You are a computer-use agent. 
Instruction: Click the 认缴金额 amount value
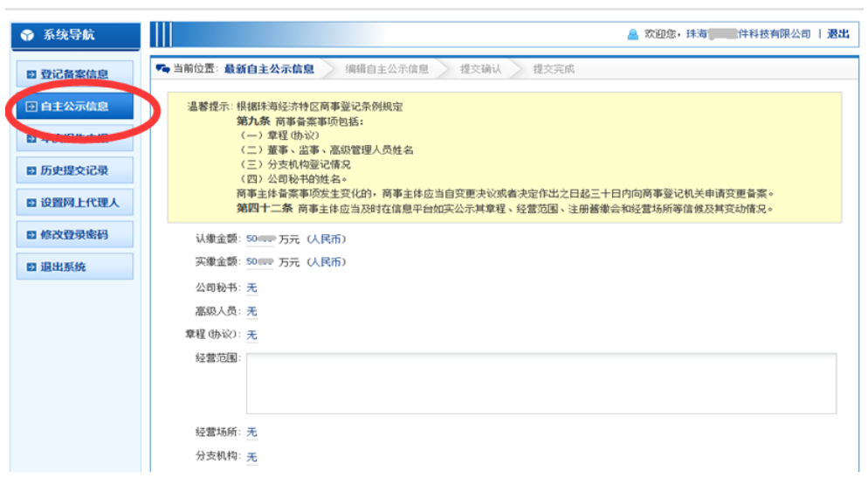coord(261,239)
